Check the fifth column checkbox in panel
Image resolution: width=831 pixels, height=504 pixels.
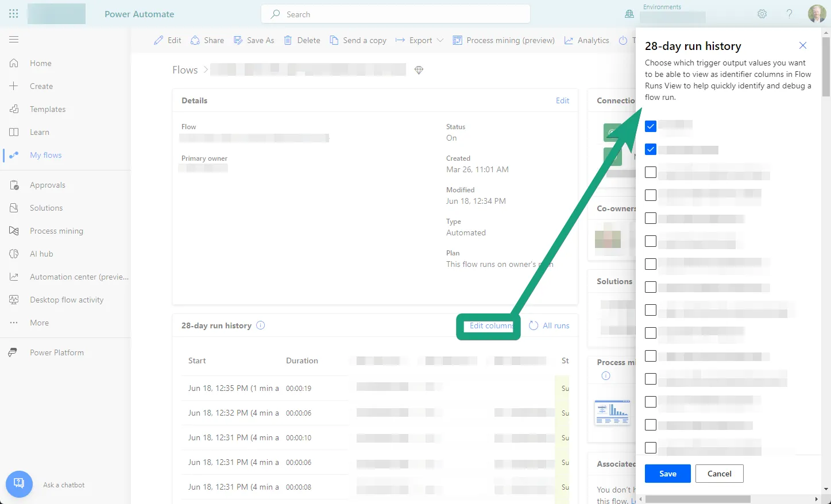651,218
